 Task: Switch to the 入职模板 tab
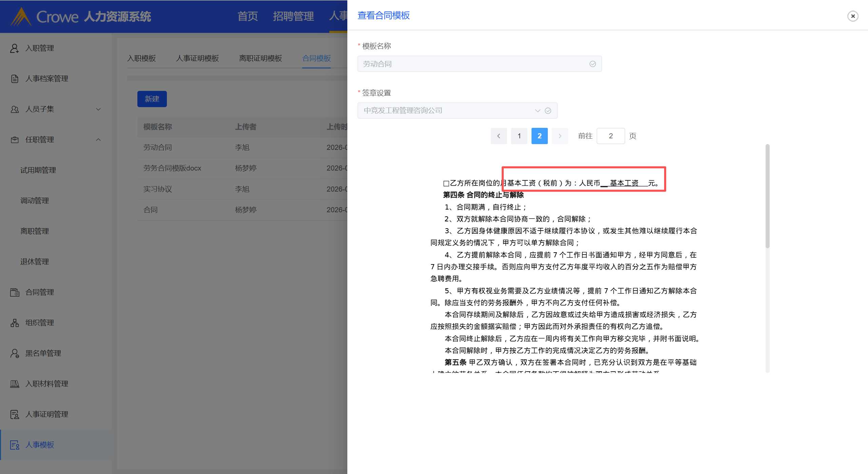[141, 58]
